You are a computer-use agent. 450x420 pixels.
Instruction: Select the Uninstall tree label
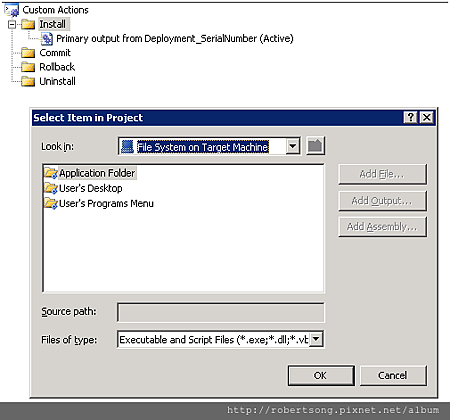(x=57, y=81)
